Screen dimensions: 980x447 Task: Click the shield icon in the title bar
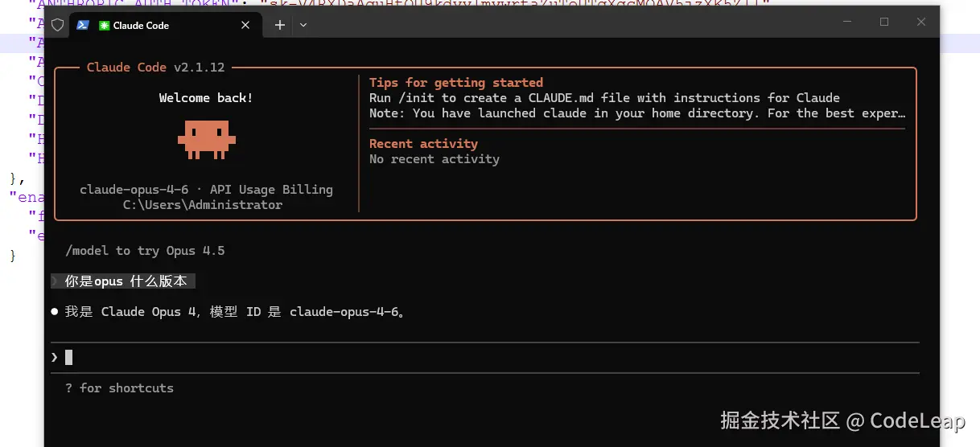click(x=58, y=25)
